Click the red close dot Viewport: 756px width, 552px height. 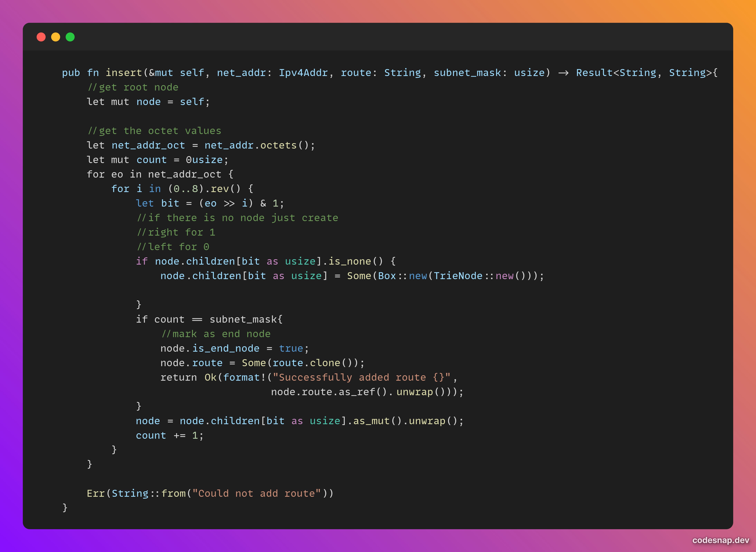click(x=41, y=37)
